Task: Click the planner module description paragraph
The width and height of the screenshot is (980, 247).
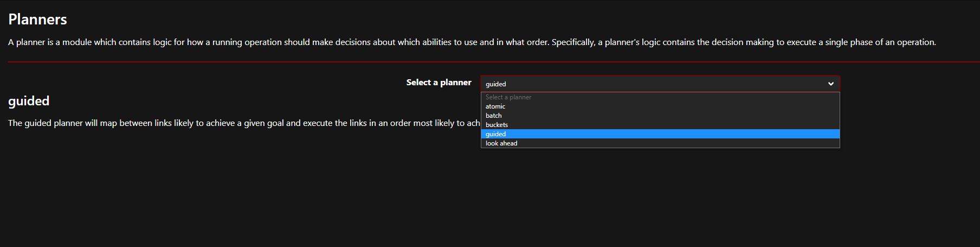Action: click(x=472, y=42)
